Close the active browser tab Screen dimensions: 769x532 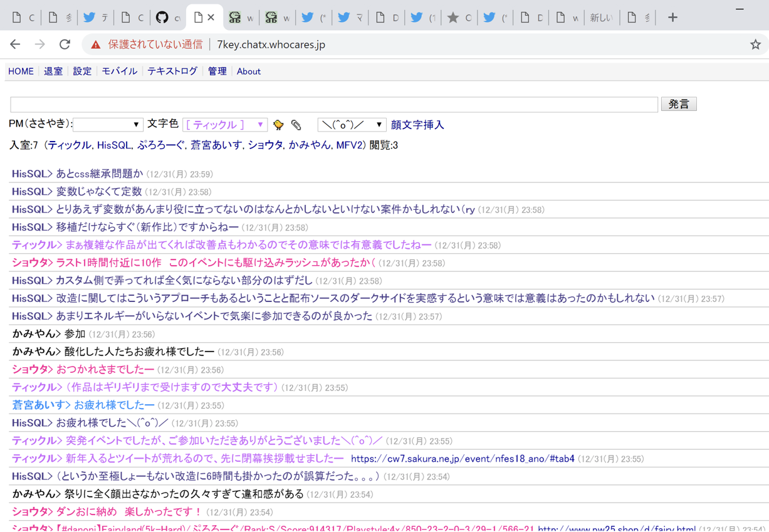click(x=211, y=18)
